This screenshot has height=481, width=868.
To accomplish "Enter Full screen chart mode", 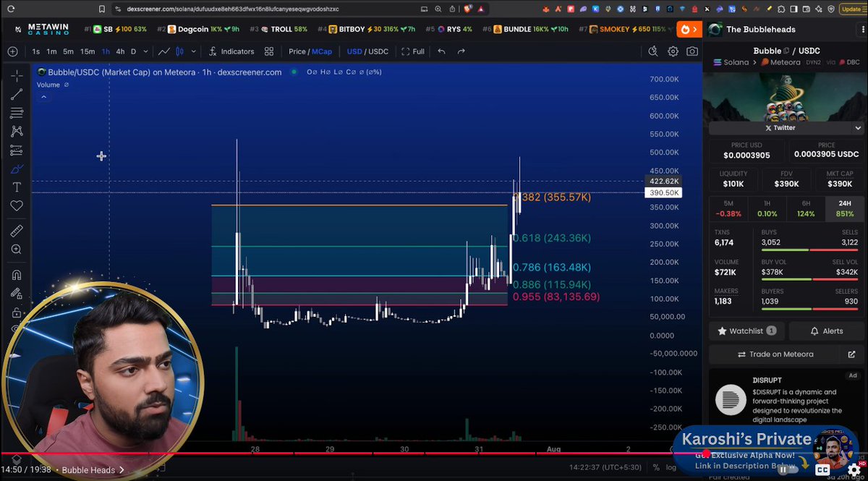I will pos(413,51).
